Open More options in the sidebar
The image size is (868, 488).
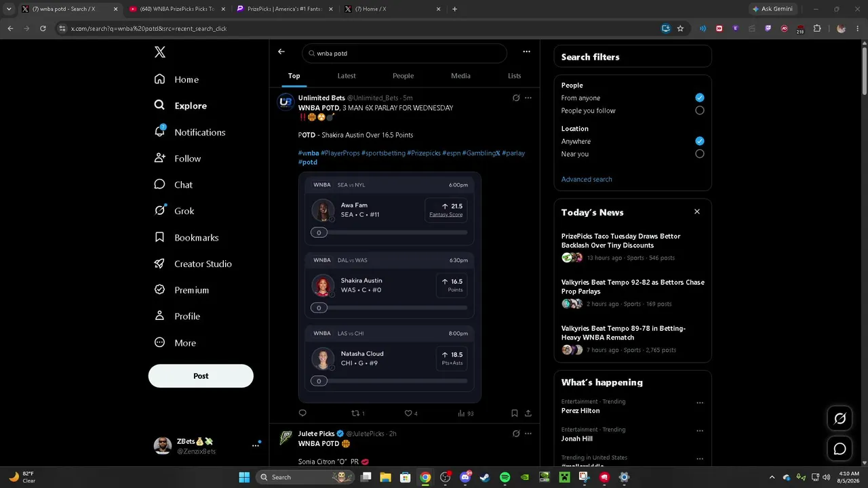coord(176,343)
